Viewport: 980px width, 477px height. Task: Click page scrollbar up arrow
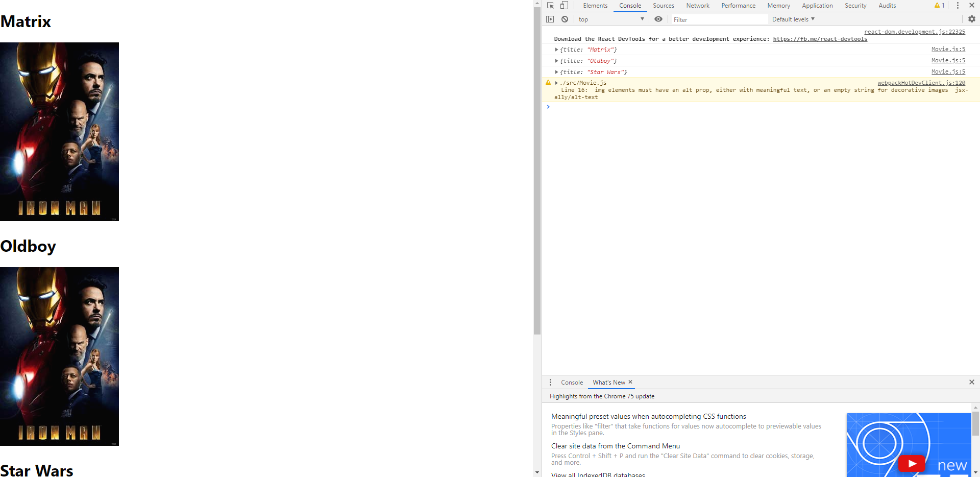click(537, 4)
